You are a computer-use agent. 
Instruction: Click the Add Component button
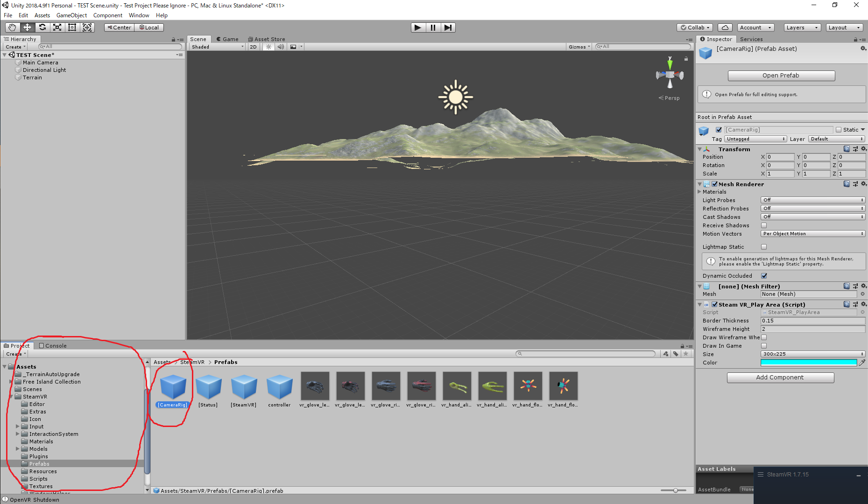(780, 377)
